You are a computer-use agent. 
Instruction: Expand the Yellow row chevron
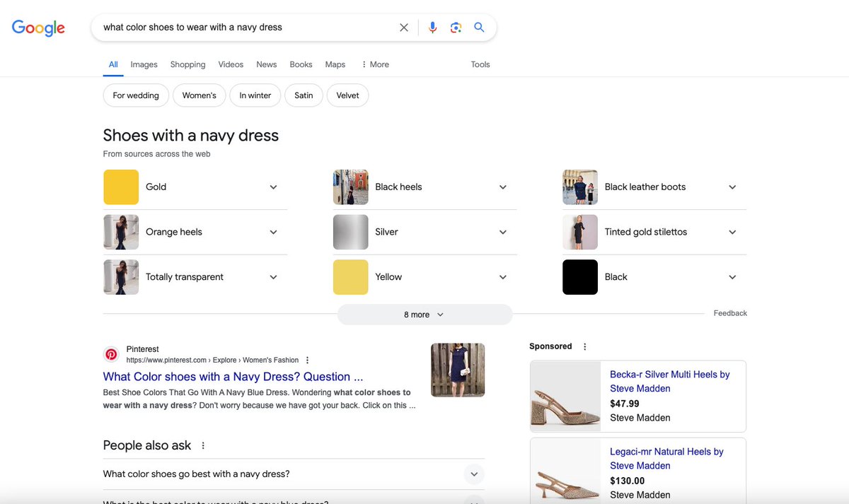point(503,277)
